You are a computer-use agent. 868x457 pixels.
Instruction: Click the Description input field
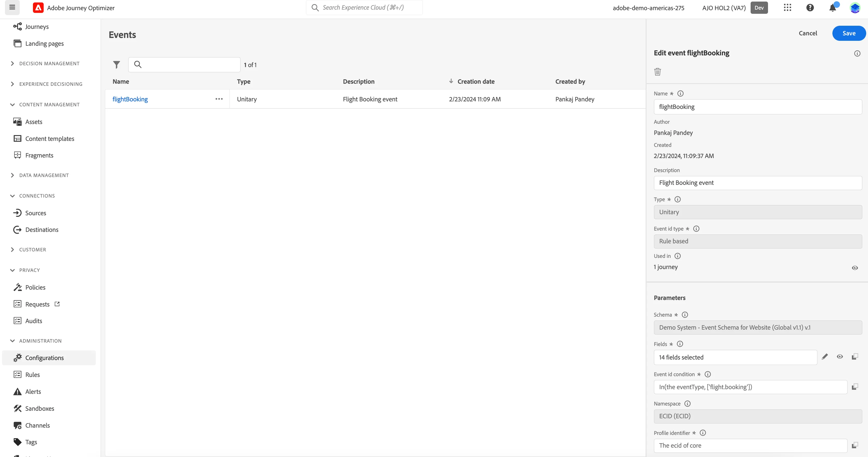tap(758, 183)
